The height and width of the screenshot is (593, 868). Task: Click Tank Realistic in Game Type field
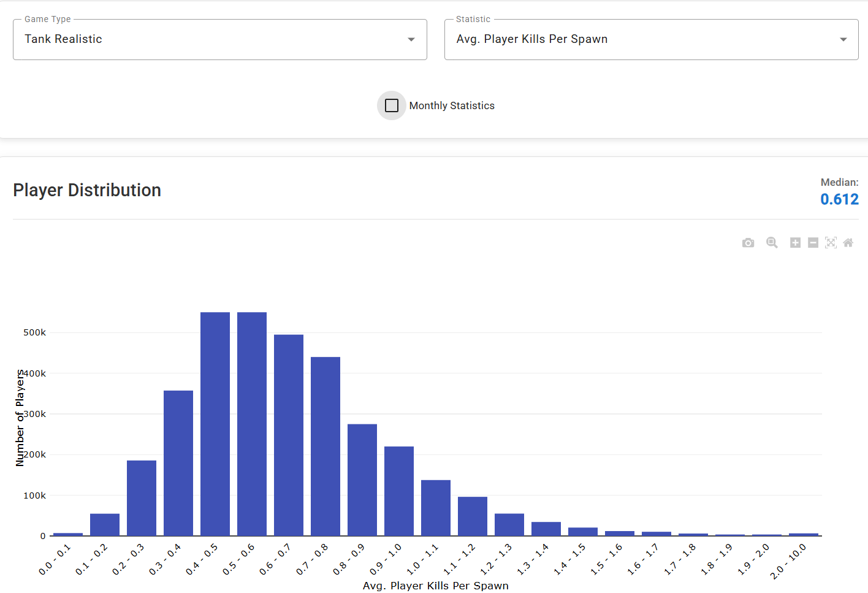click(x=63, y=39)
